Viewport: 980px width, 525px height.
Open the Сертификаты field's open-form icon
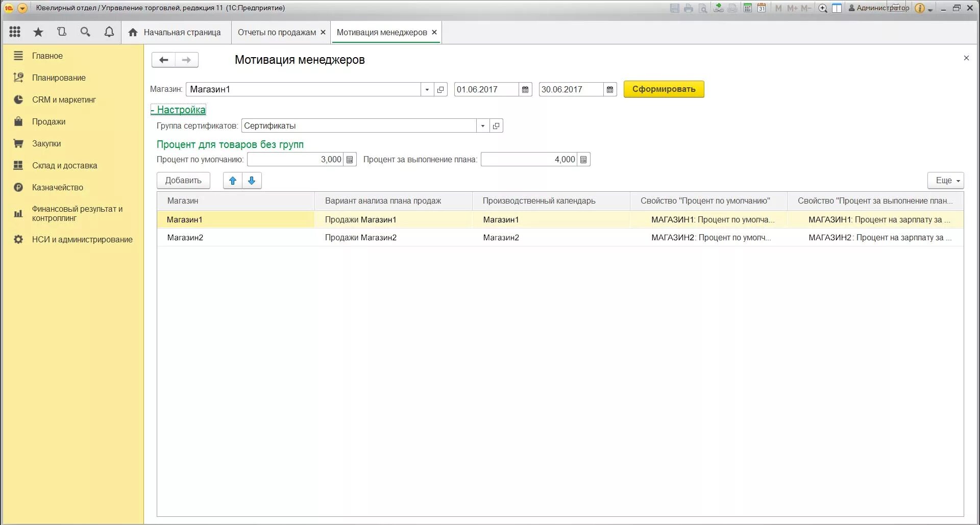(496, 126)
